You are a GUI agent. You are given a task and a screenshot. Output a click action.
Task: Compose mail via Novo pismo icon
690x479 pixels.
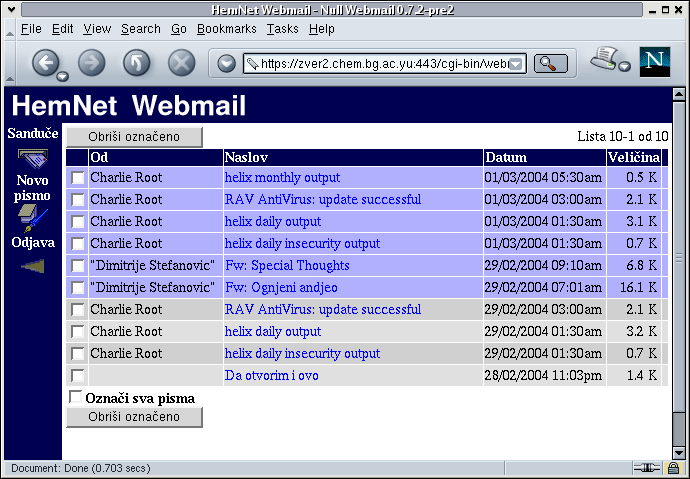pos(32,217)
